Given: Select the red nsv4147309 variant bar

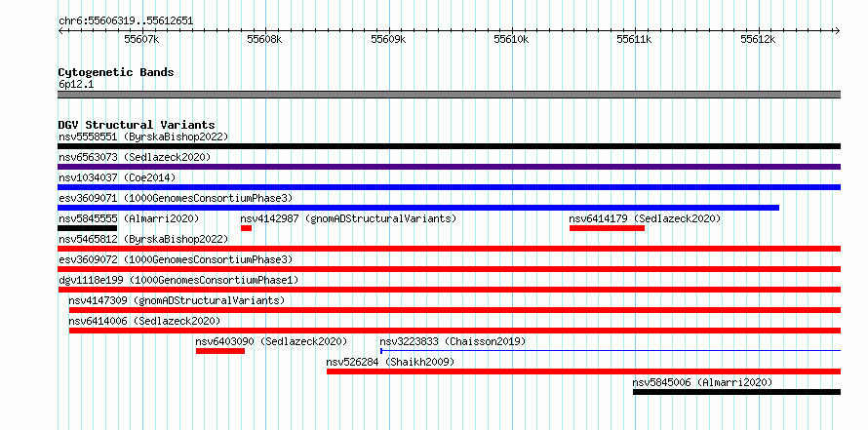Looking at the screenshot, I should click(454, 310).
